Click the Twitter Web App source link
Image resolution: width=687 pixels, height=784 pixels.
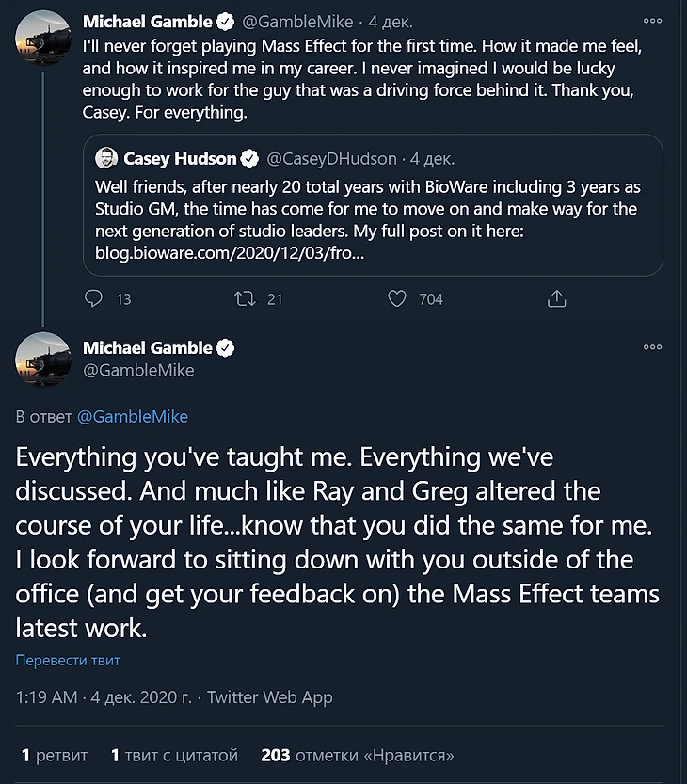click(x=270, y=698)
